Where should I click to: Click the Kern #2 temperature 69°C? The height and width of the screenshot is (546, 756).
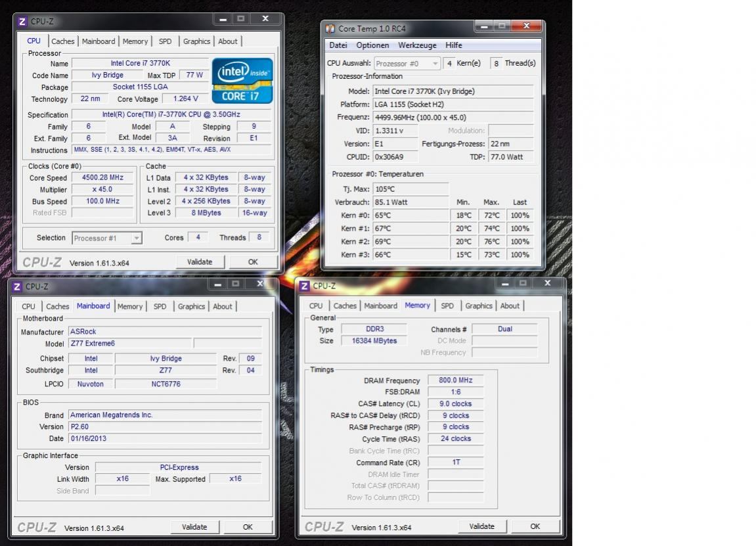(x=411, y=242)
